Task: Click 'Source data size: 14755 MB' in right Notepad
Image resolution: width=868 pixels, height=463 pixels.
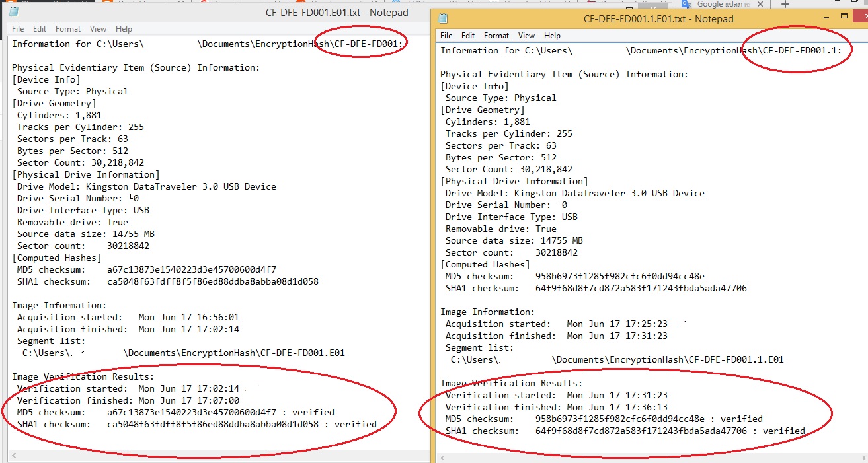Action: [x=514, y=240]
